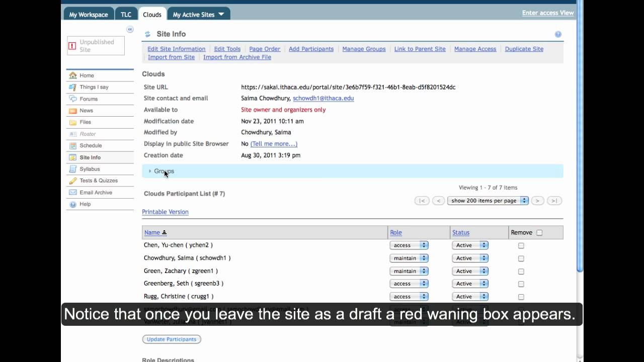Click Link to Parent Site
Viewport: 644px width, 362px height.
click(x=420, y=49)
